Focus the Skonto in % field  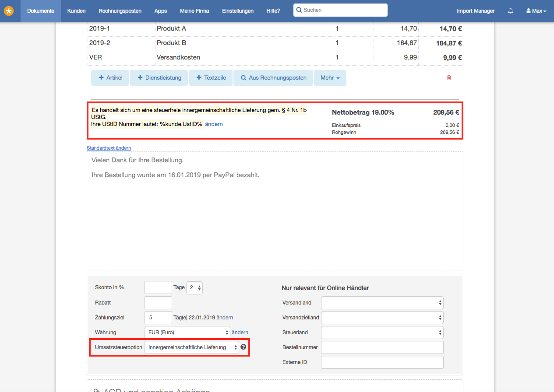(x=158, y=287)
